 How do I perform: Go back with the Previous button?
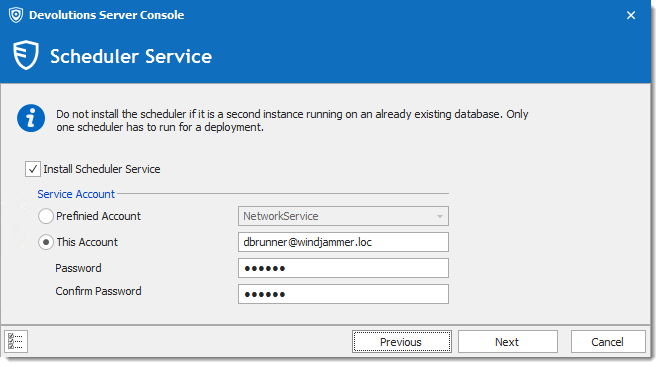point(402,342)
